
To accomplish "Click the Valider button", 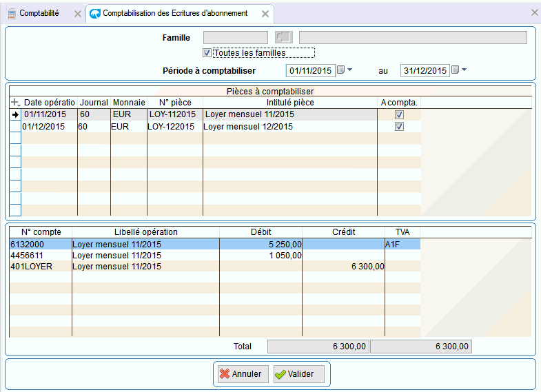I will coord(299,374).
